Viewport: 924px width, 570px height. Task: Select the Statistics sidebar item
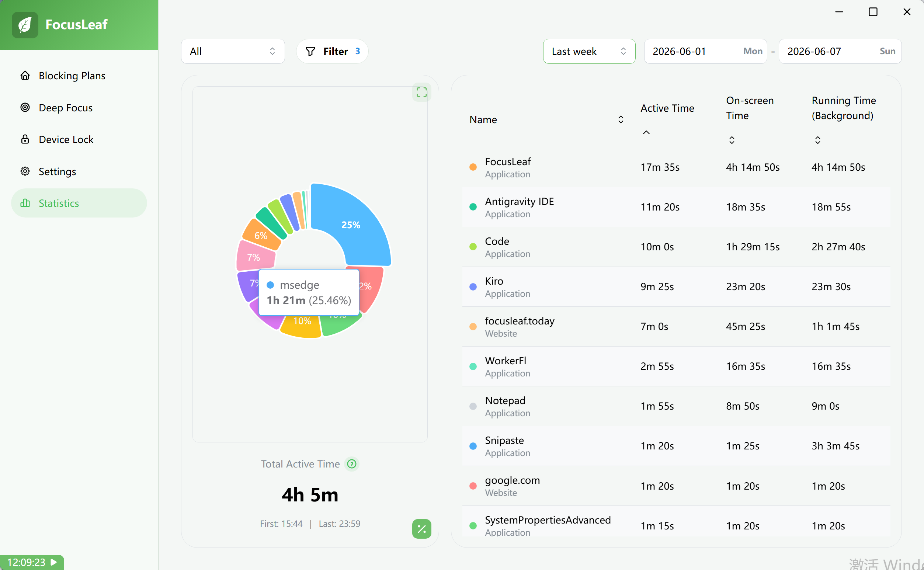[79, 203]
